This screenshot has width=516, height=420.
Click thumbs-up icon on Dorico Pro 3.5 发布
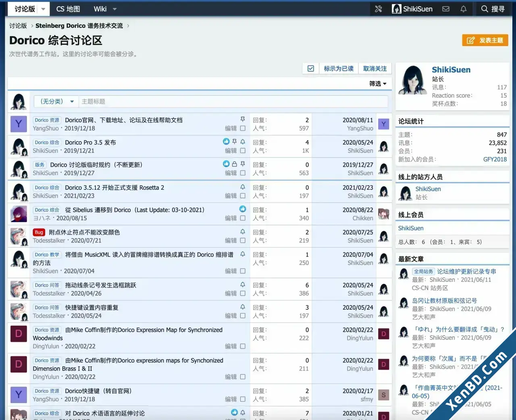(226, 141)
